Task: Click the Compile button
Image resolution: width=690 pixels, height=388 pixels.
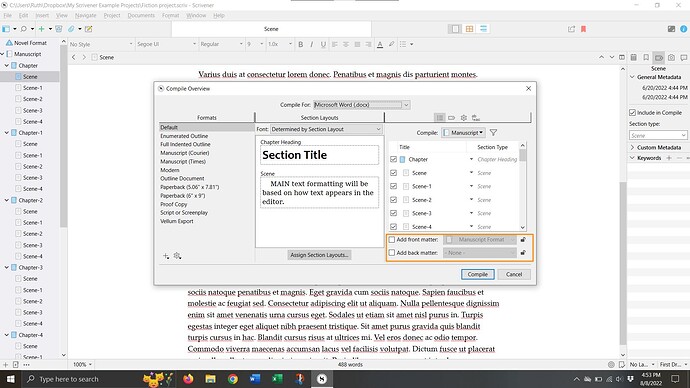Action: [477, 275]
